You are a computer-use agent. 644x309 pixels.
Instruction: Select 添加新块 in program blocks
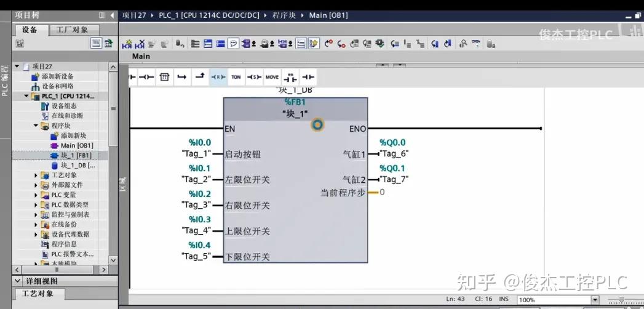click(74, 135)
